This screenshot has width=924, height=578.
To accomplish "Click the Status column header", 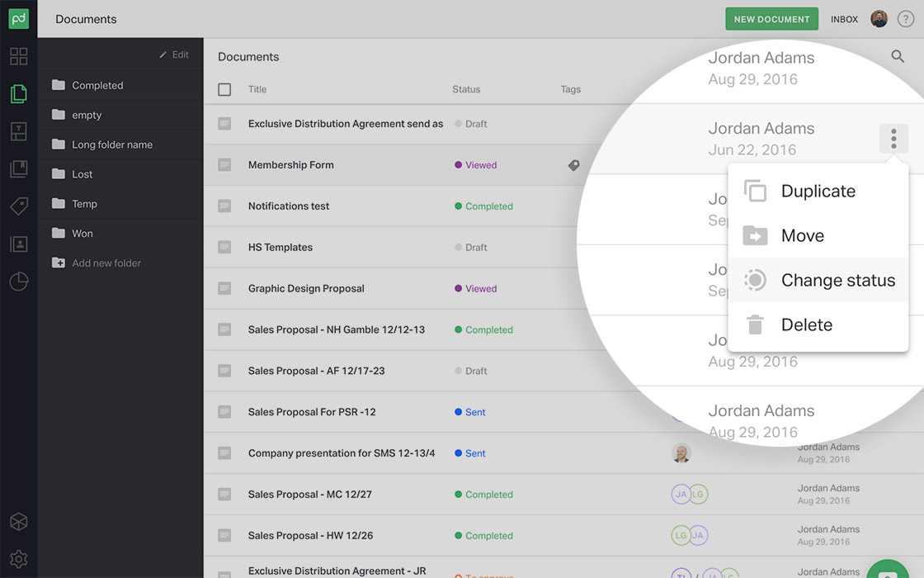I will (466, 89).
